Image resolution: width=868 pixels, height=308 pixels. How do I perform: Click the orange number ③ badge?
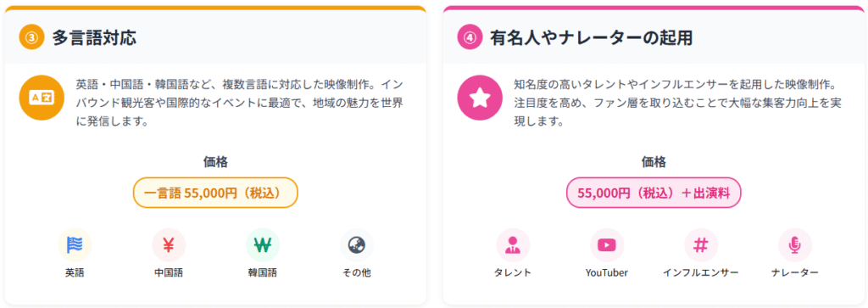pos(31,37)
